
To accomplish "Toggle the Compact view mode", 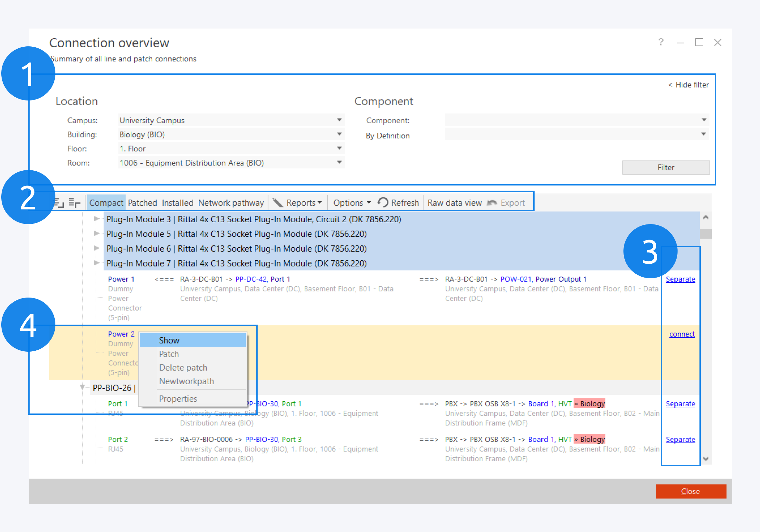I will 106,203.
